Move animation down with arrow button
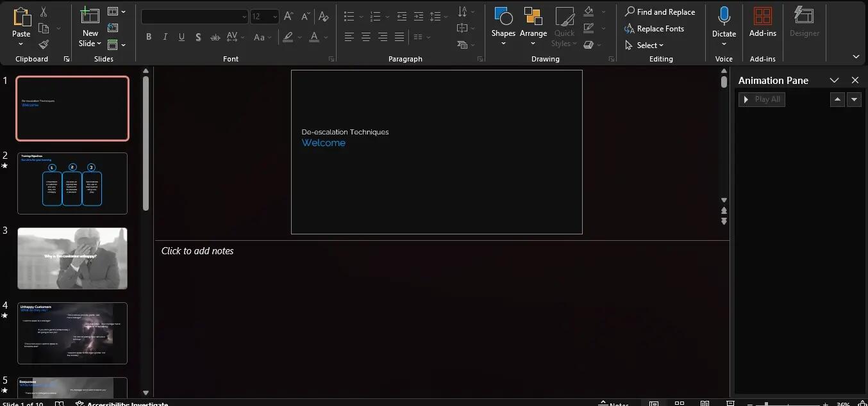The width and height of the screenshot is (868, 406). pos(854,99)
